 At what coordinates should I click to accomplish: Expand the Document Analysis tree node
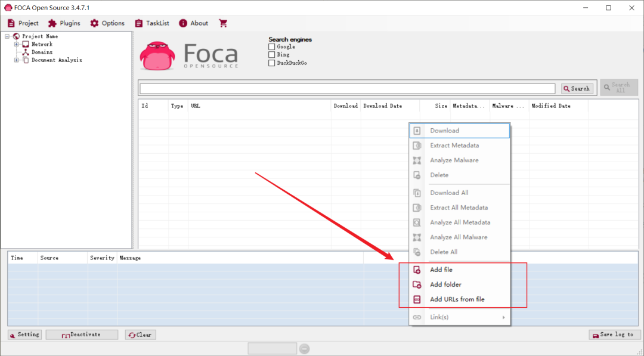(17, 60)
